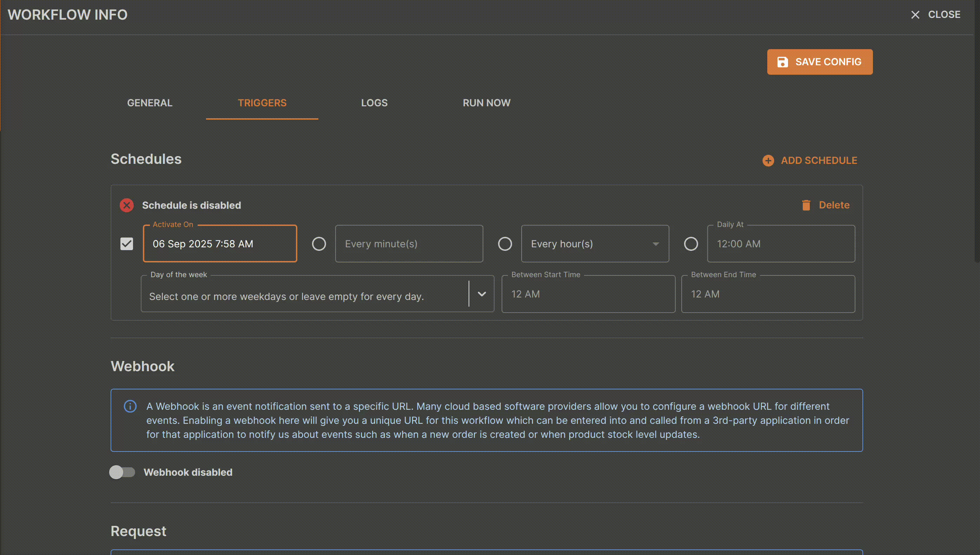Select the Every hour(s) radio button
Viewport: 980px width, 555px height.
[505, 243]
